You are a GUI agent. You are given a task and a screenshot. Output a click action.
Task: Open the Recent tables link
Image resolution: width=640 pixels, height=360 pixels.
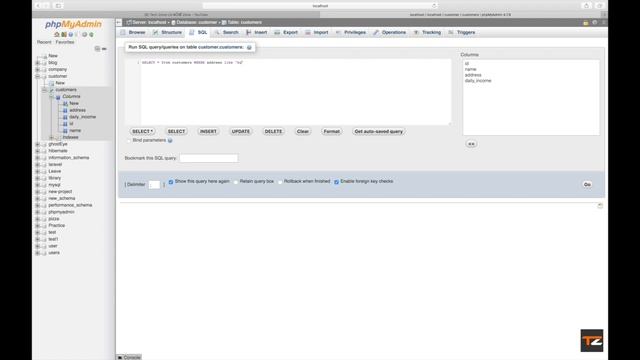pos(44,42)
